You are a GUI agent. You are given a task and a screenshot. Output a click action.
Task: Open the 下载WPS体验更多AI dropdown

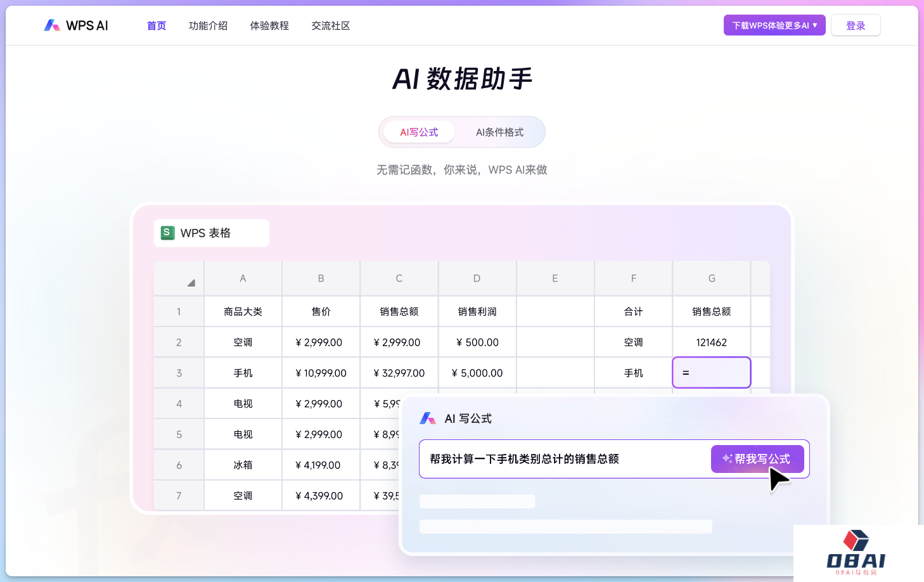[x=774, y=25]
